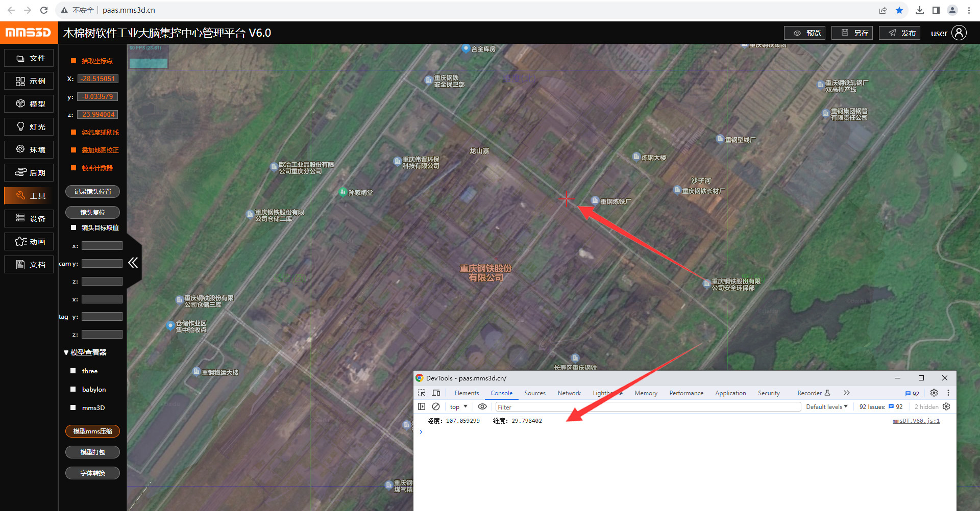
Task: Click the 发布 publish button
Action: coord(899,33)
